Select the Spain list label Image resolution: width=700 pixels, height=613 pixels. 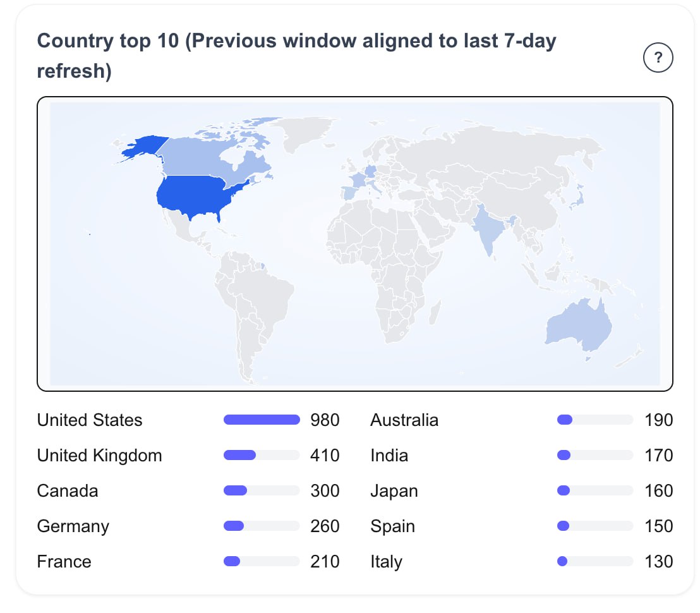tap(393, 526)
